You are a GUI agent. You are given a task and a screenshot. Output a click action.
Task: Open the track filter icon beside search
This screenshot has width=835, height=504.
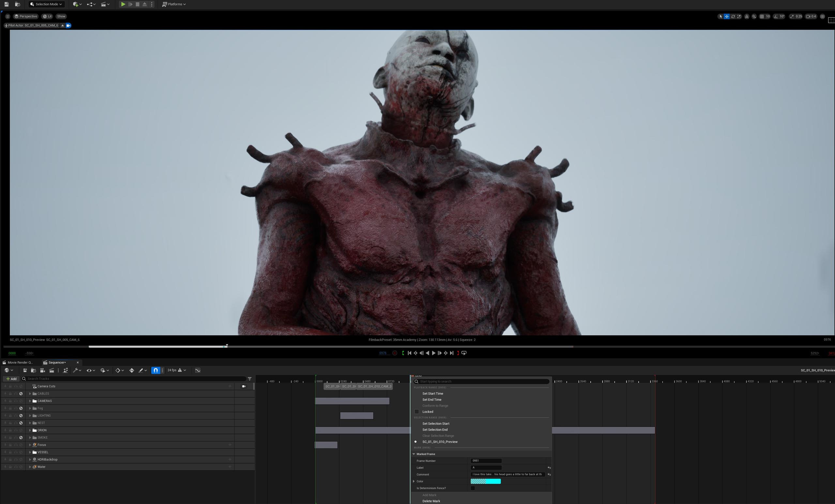[x=250, y=379]
